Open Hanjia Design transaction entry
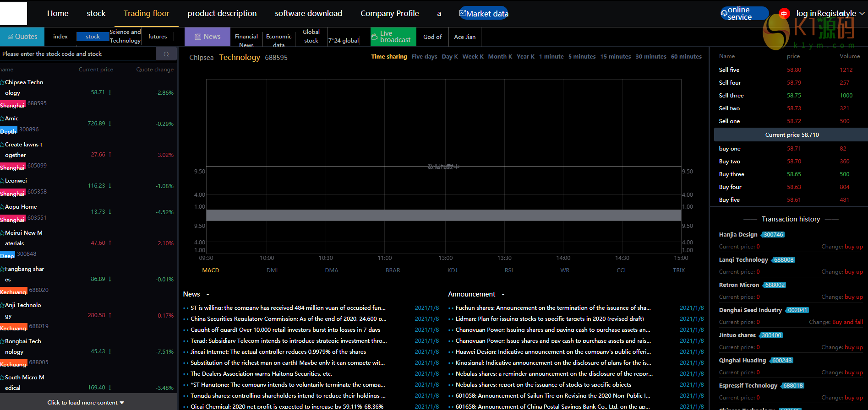Screen dimensions: 868x410 738,235
